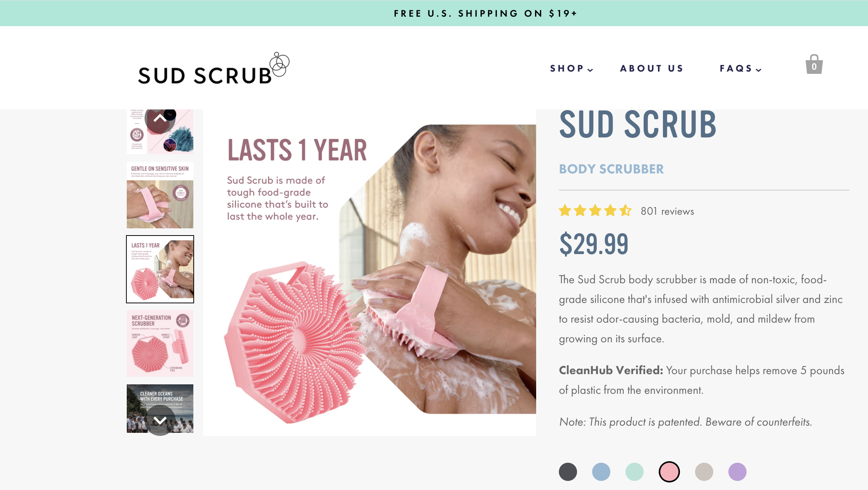Open the About Us page
Screen dimensions: 868x490
[652, 69]
